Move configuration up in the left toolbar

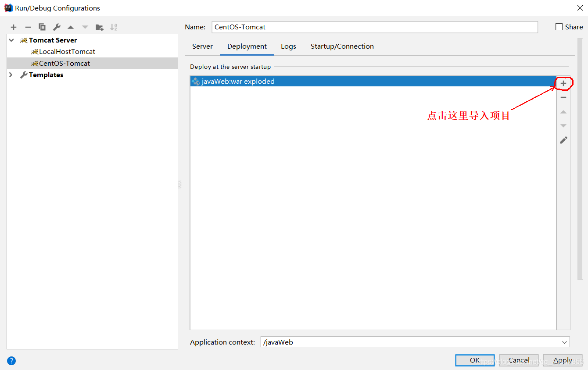(71, 27)
